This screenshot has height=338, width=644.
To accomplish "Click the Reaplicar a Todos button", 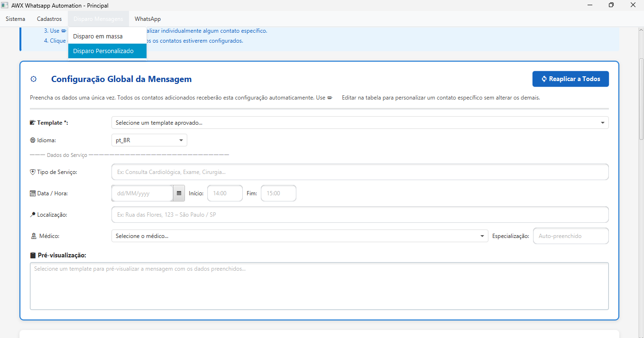I will pyautogui.click(x=570, y=79).
